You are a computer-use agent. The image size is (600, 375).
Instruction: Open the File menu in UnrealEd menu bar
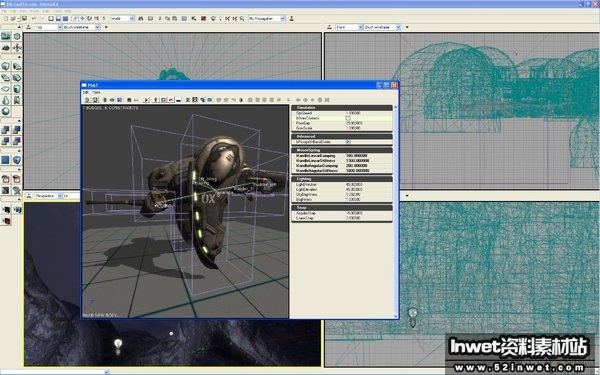click(x=4, y=11)
